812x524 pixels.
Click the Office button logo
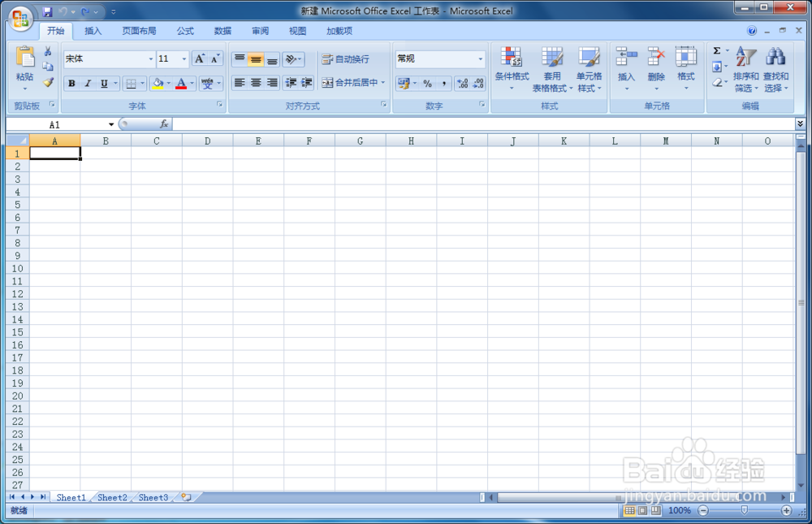[x=21, y=19]
